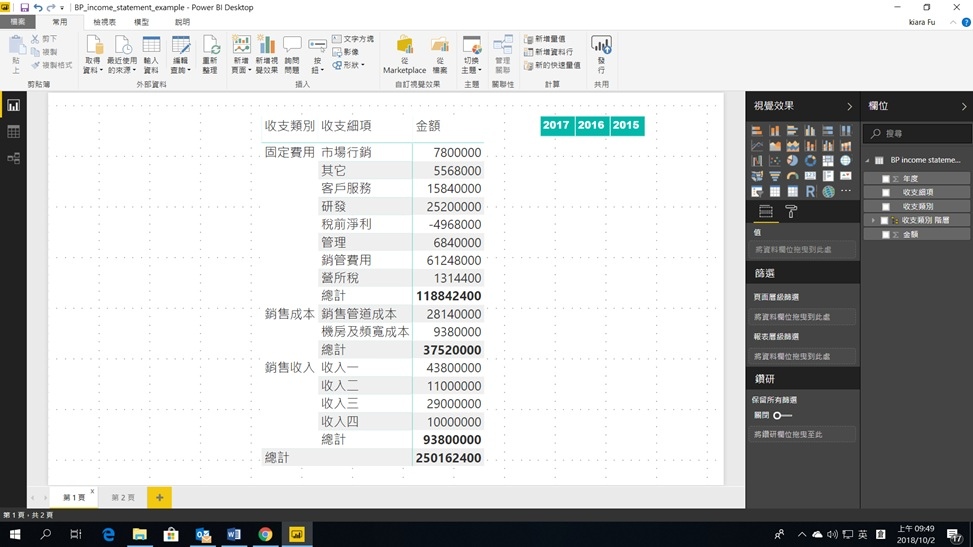Select the gauge visualization icon
973x547 pixels.
[792, 176]
